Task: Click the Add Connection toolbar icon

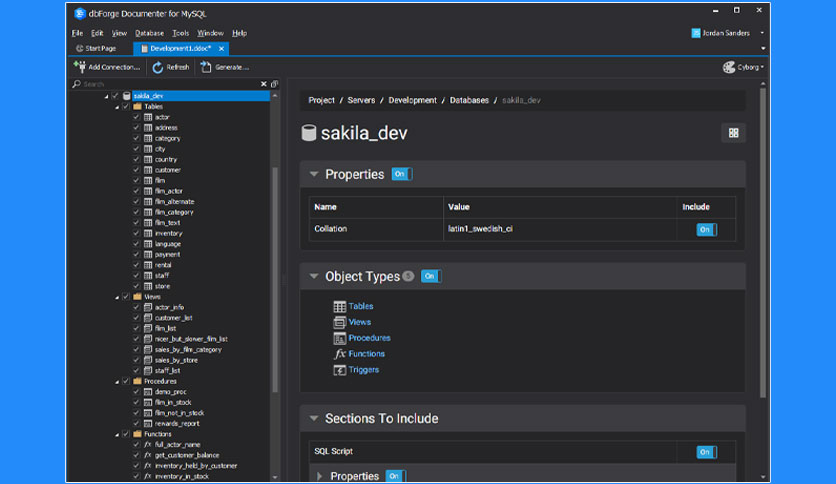Action: (x=80, y=67)
